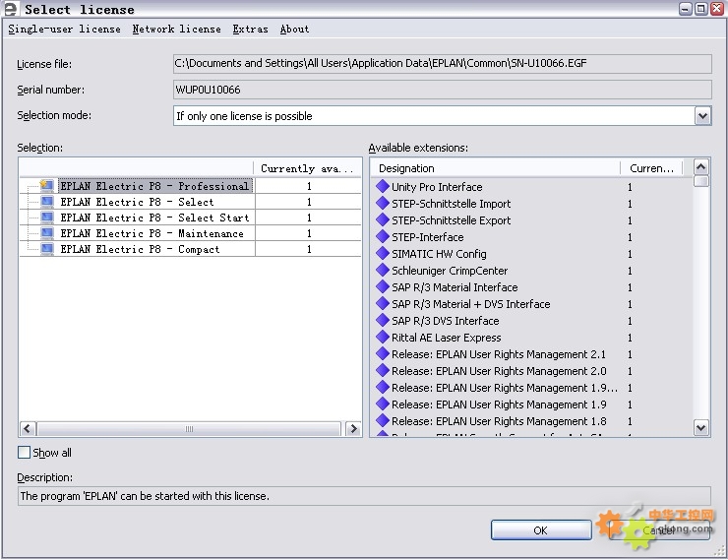Click the diamond icon for Rittal AE Laser Express
Viewport: 728px width, 560px height.
(x=382, y=337)
